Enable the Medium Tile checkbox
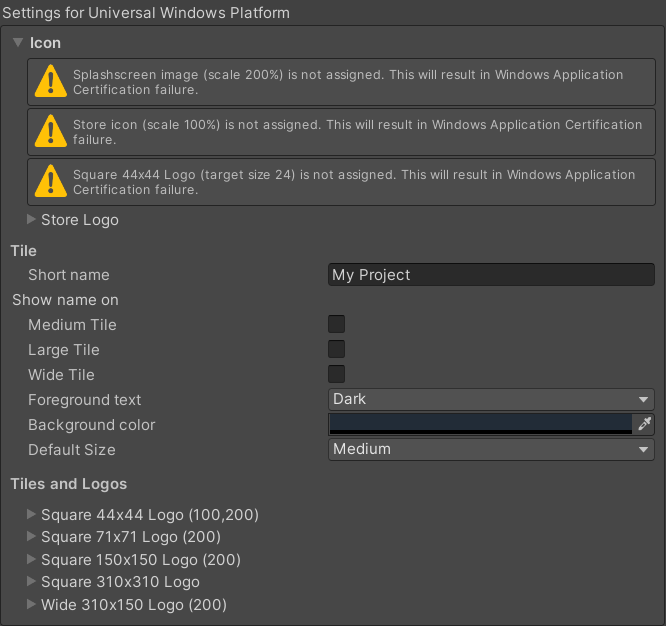Image resolution: width=666 pixels, height=626 pixels. pyautogui.click(x=337, y=324)
